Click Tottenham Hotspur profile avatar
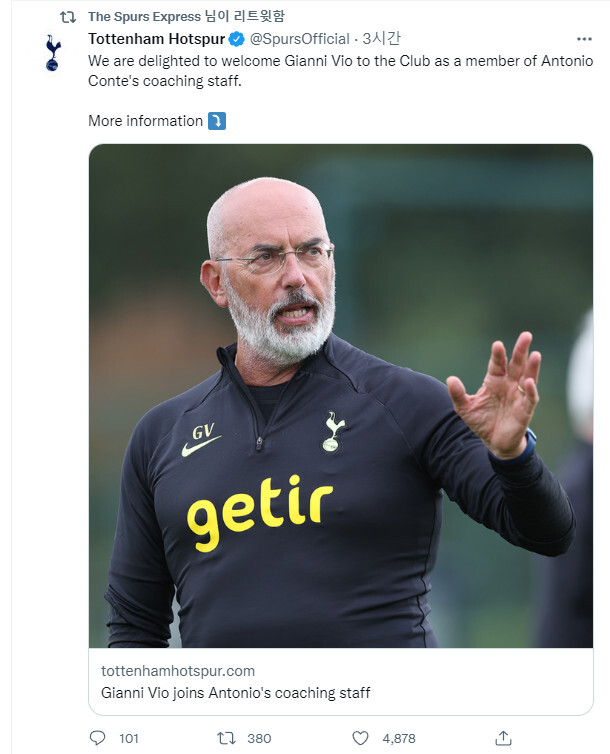This screenshot has height=754, width=610. click(x=53, y=53)
